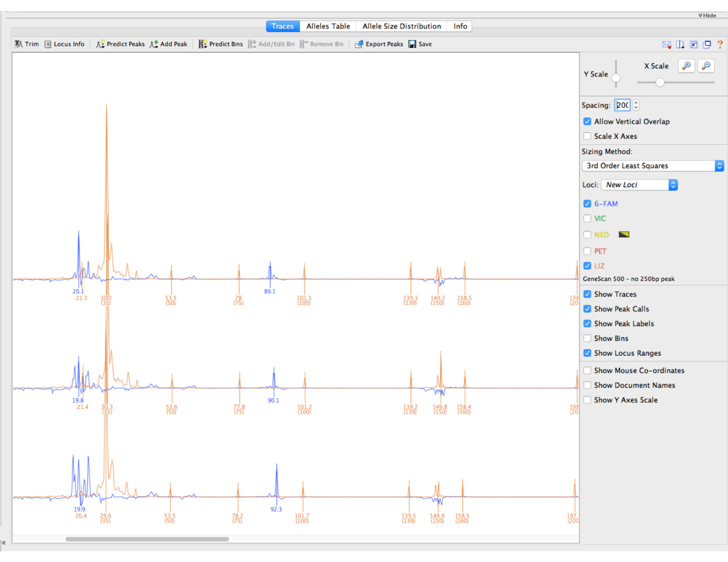Click the Spacing value input field
728x562 pixels.
(x=622, y=105)
